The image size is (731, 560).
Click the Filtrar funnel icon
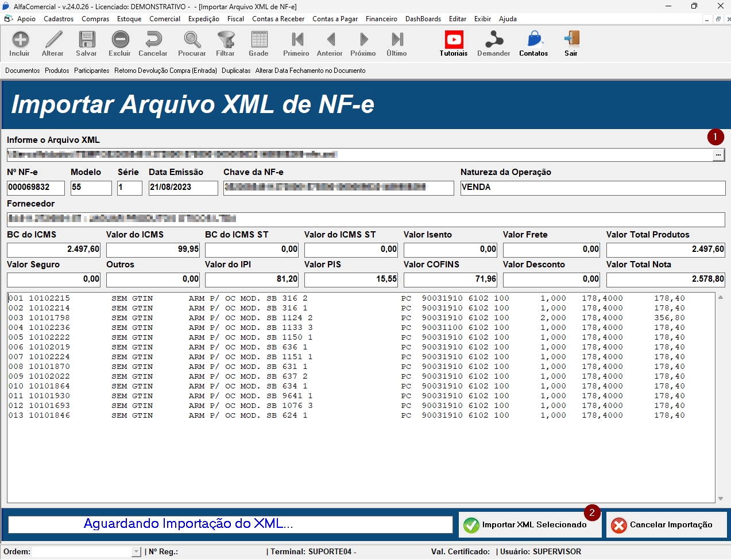tap(226, 40)
